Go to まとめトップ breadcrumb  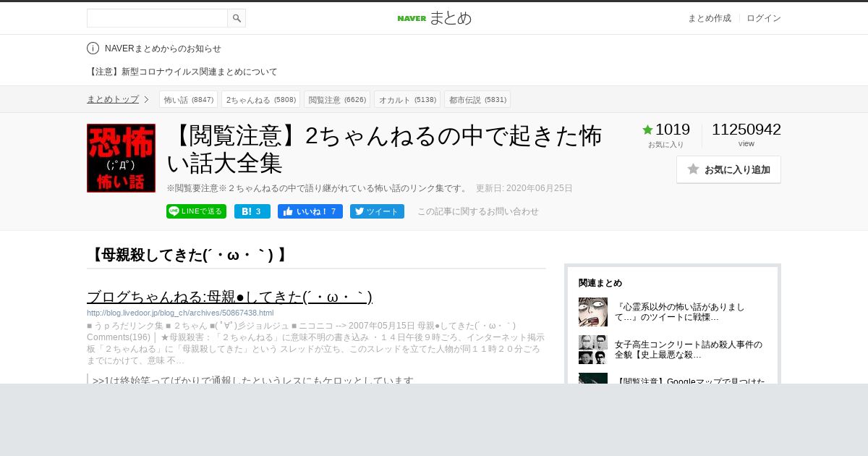(x=113, y=99)
